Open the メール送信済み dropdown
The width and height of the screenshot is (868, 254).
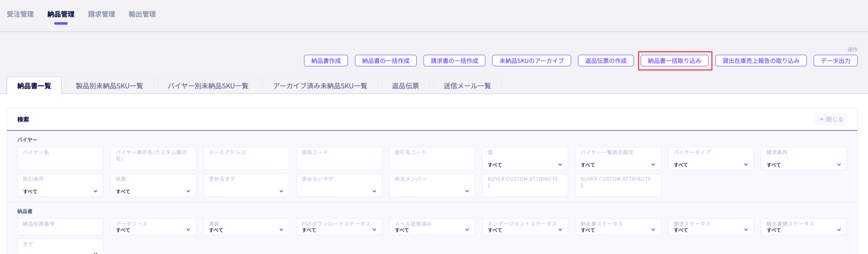click(x=432, y=227)
